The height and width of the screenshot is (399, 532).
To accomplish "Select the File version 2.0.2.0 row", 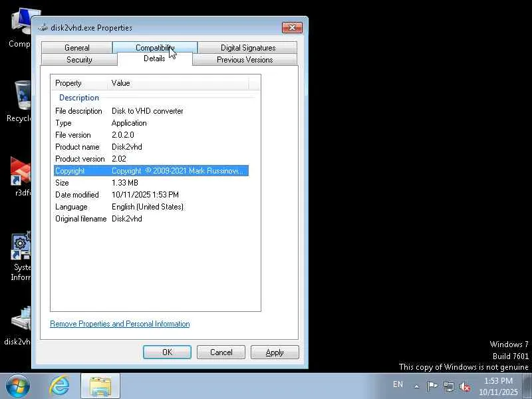I will point(151,135).
